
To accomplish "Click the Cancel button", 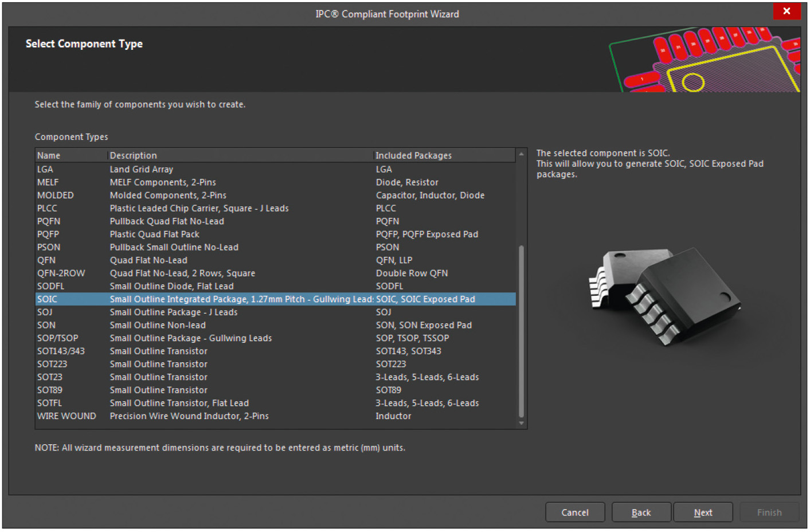I will 575,513.
